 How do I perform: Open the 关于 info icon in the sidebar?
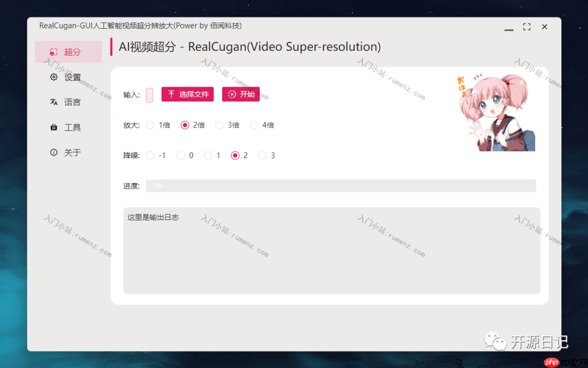tap(53, 153)
